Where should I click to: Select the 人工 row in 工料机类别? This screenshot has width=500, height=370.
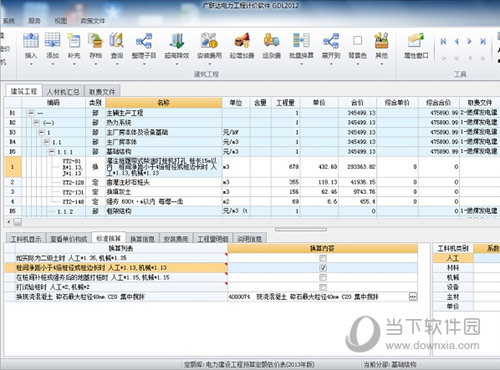point(453,258)
